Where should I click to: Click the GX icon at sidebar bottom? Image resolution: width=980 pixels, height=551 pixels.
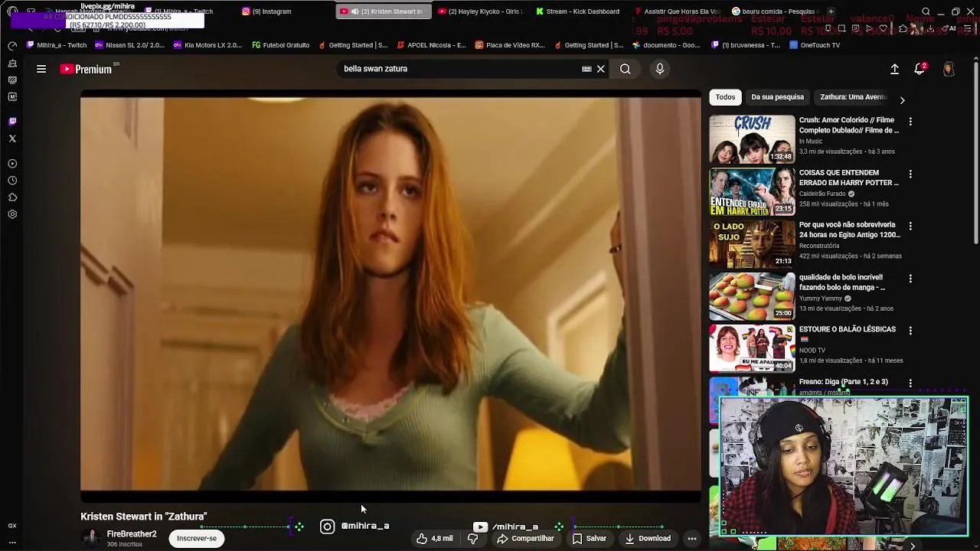(x=12, y=526)
